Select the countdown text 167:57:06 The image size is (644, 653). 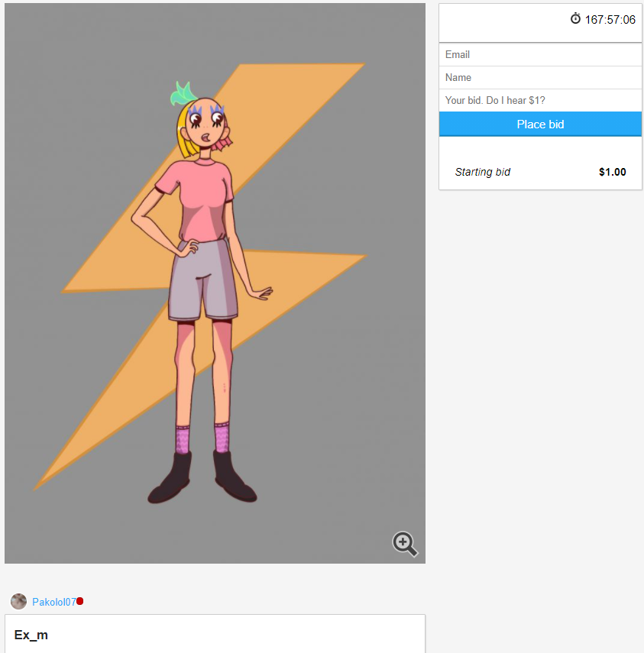coord(610,20)
